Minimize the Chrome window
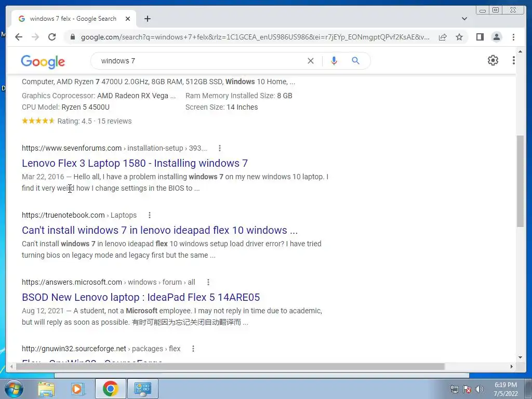Screen dimensions: 532x399 point(483,10)
